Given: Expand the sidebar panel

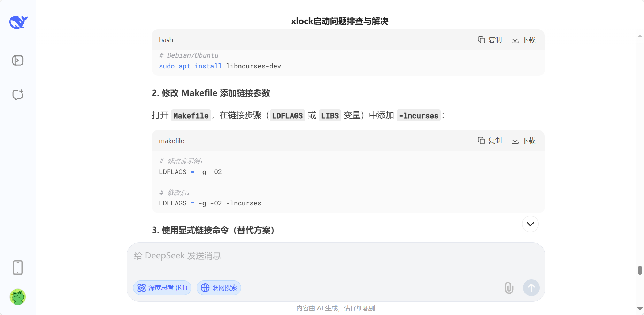Looking at the screenshot, I should pos(18,60).
